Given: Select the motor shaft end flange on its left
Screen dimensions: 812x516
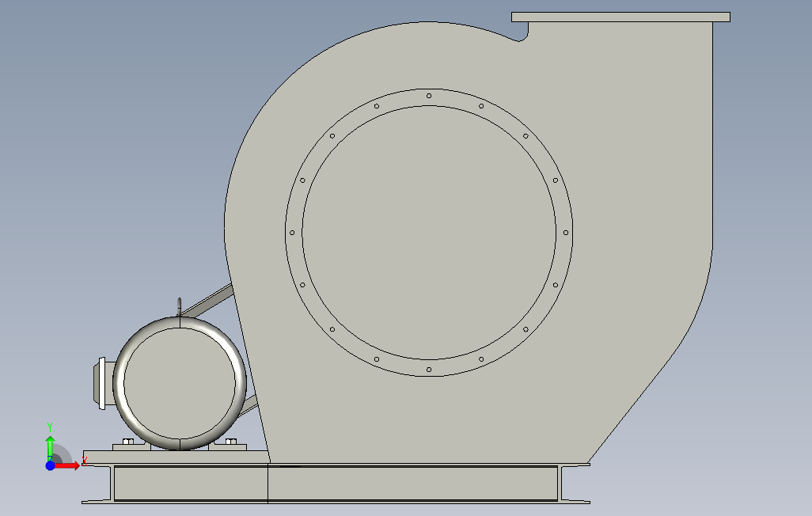Looking at the screenshot, I should (102, 383).
